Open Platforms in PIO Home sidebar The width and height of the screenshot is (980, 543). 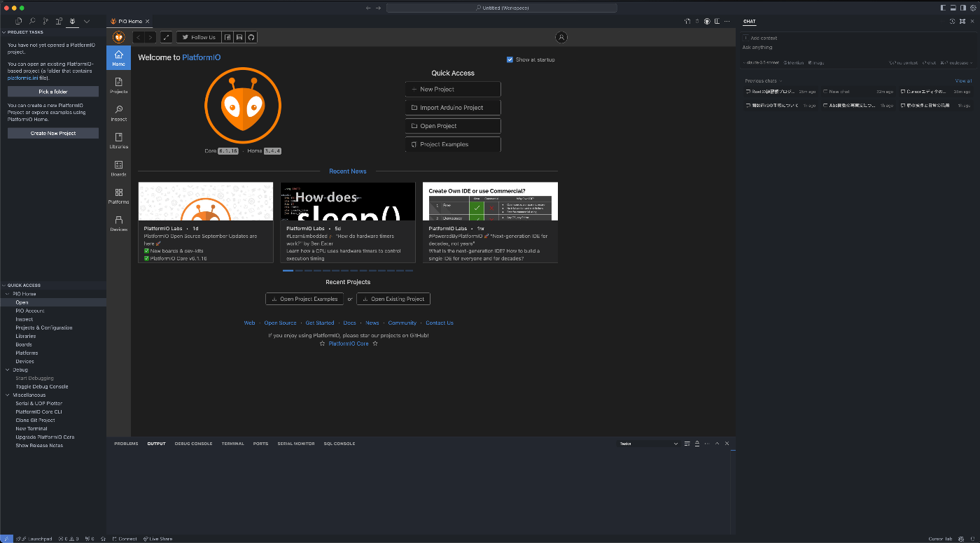point(118,196)
